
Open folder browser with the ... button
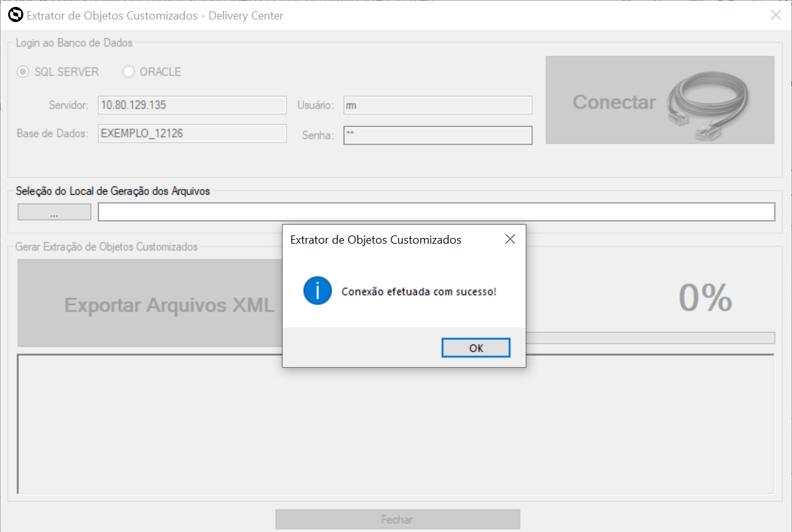54,212
